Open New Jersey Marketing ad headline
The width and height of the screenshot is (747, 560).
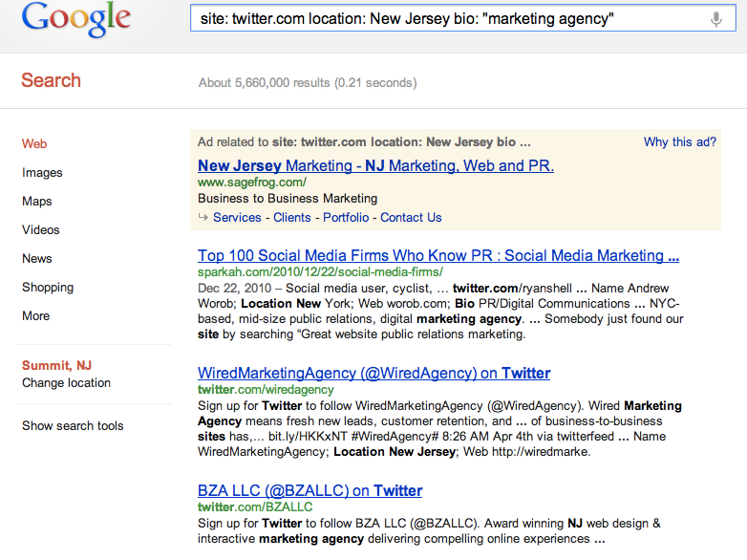[x=375, y=165]
